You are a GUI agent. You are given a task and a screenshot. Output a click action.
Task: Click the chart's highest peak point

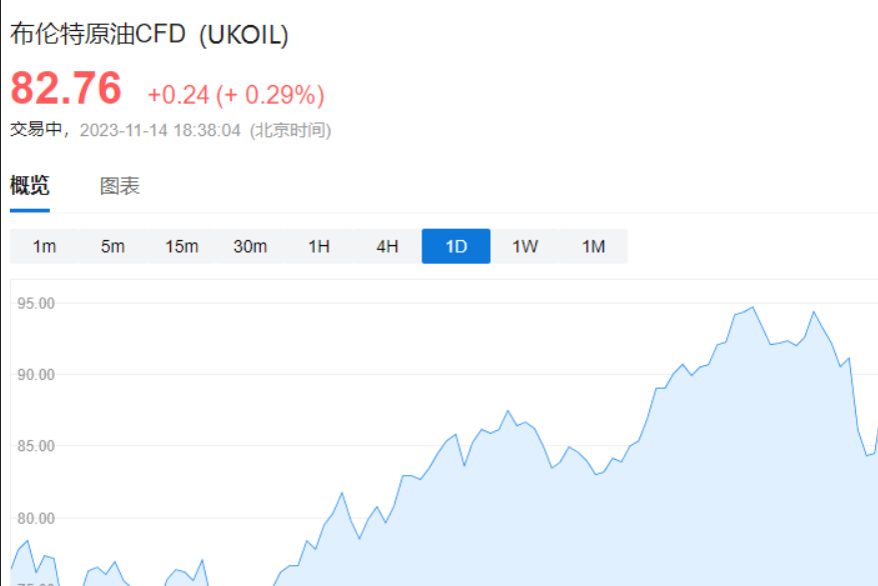(753, 307)
